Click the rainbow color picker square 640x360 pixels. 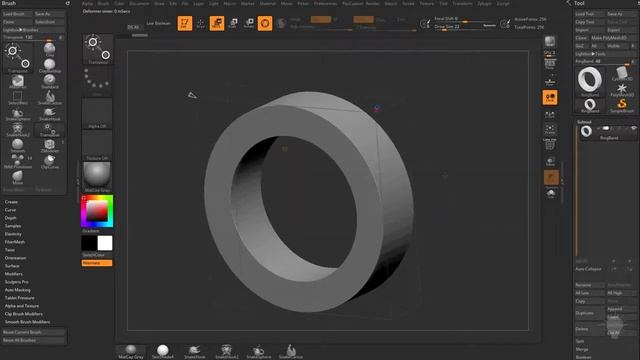tap(97, 211)
